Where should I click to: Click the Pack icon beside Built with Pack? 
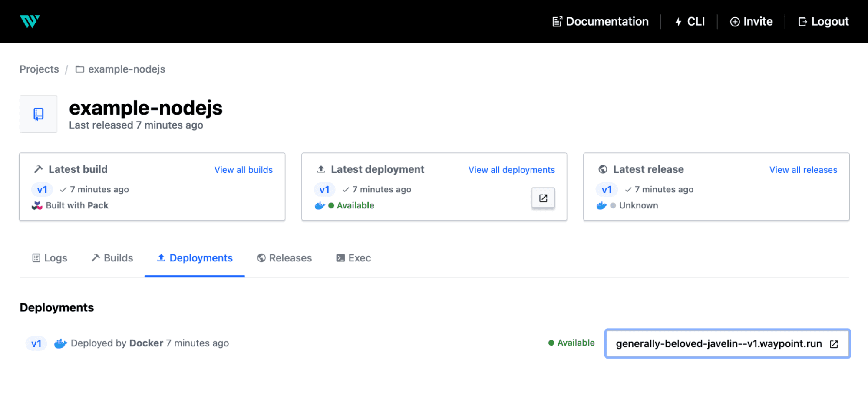tap(37, 205)
